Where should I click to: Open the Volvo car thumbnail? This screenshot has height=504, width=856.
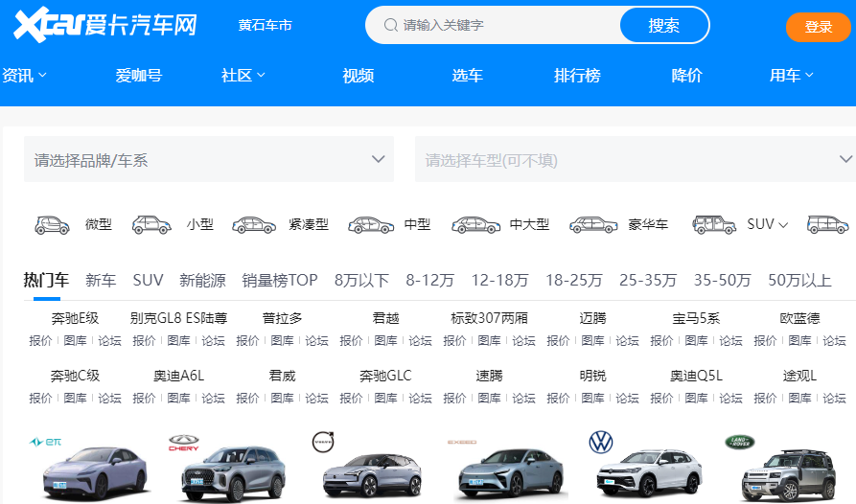pyautogui.click(x=372, y=474)
